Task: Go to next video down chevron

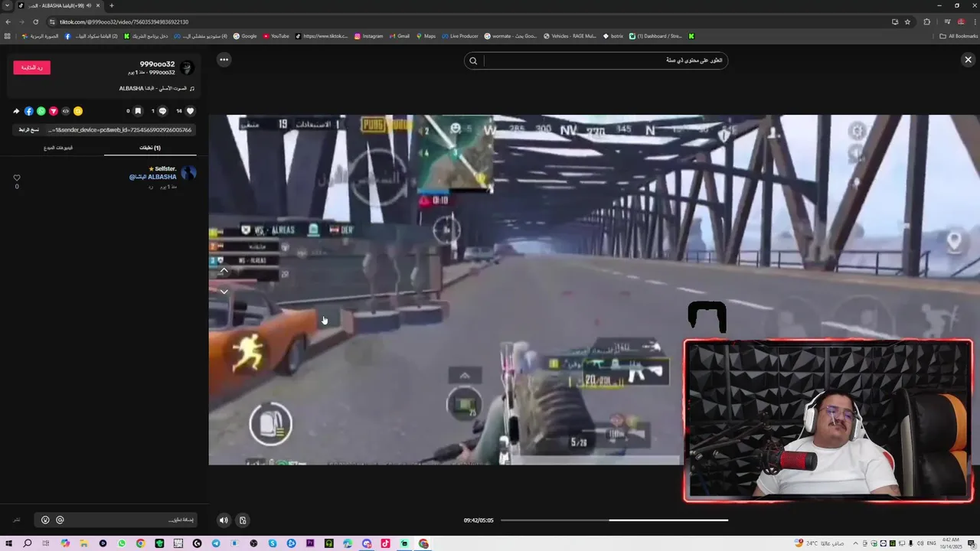Action: [224, 292]
